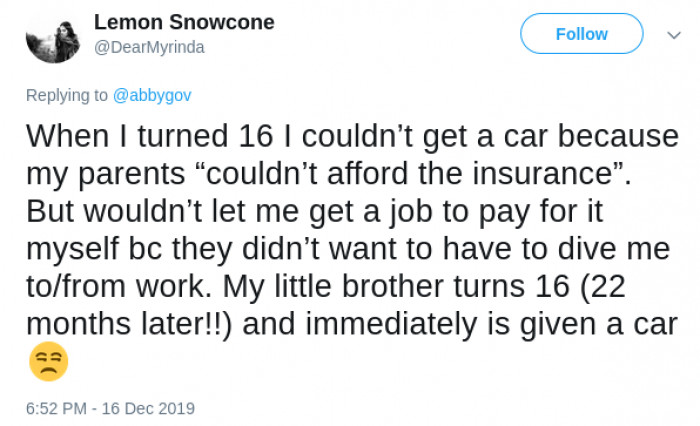Expand the tweet options chevron
The width and height of the screenshot is (700, 426).
[673, 34]
